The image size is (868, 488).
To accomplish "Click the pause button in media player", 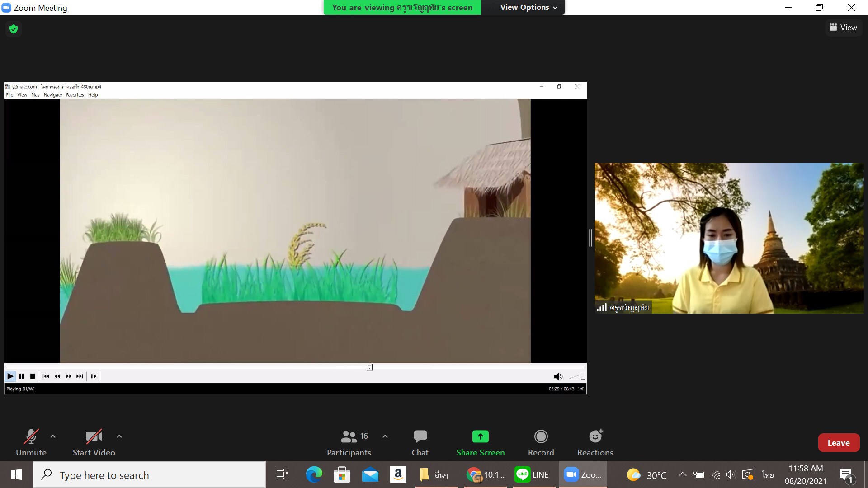I will pyautogui.click(x=21, y=376).
